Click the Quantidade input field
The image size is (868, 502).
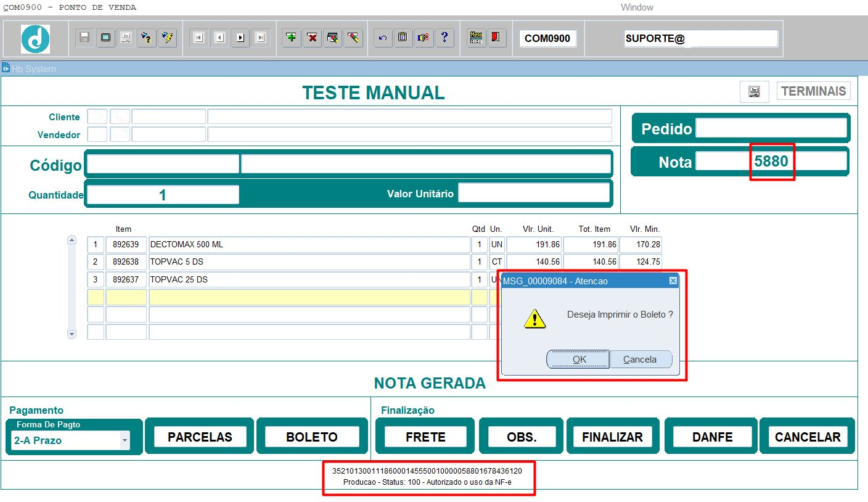point(163,195)
